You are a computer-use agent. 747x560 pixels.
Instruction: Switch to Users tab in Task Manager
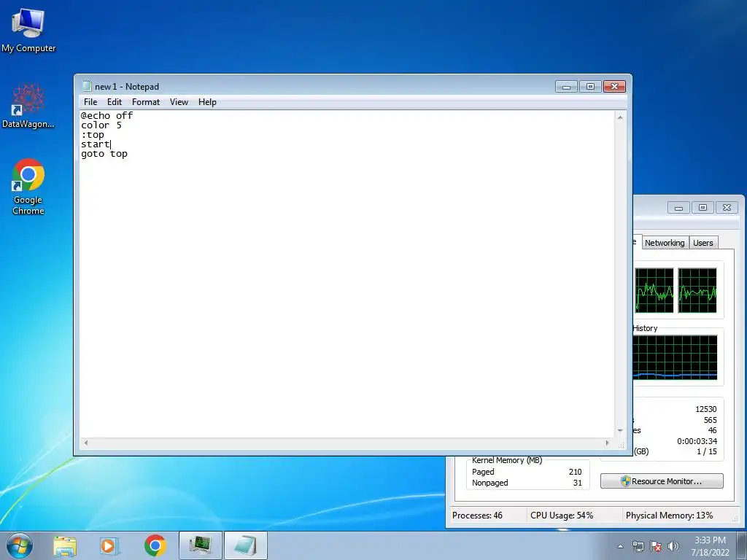[x=703, y=243]
